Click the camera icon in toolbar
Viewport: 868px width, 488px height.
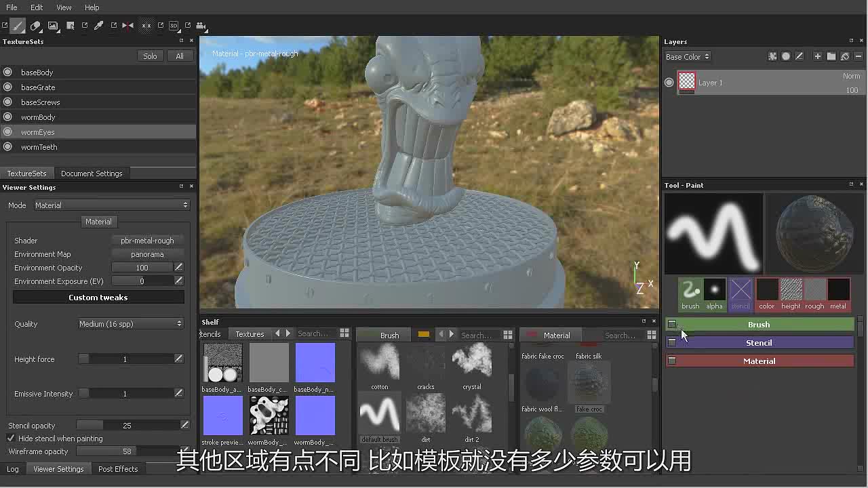pos(201,26)
